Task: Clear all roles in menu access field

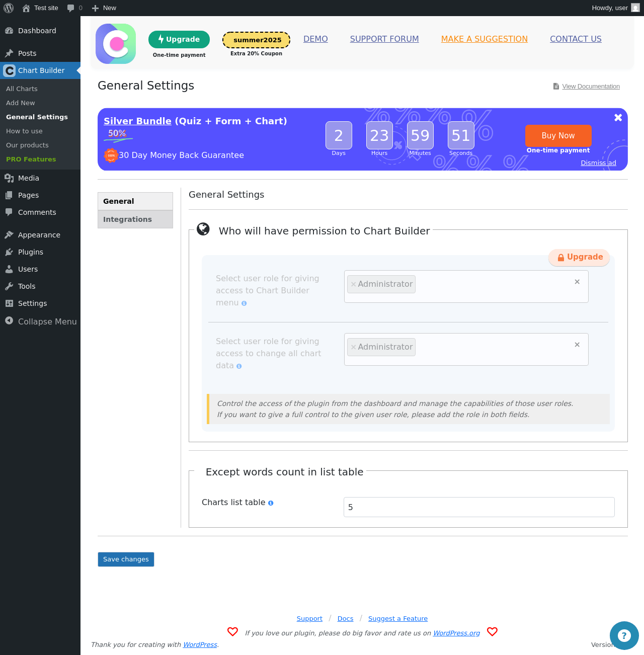Action: [577, 282]
